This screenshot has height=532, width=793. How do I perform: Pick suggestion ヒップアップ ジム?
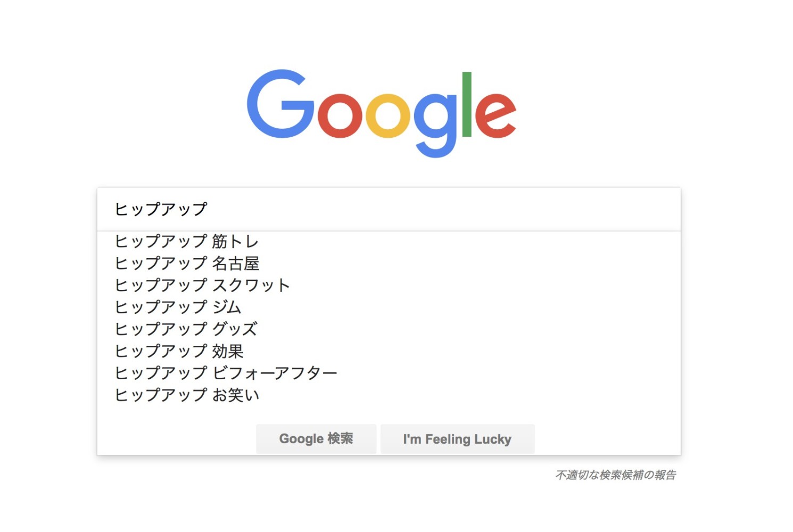pos(389,307)
